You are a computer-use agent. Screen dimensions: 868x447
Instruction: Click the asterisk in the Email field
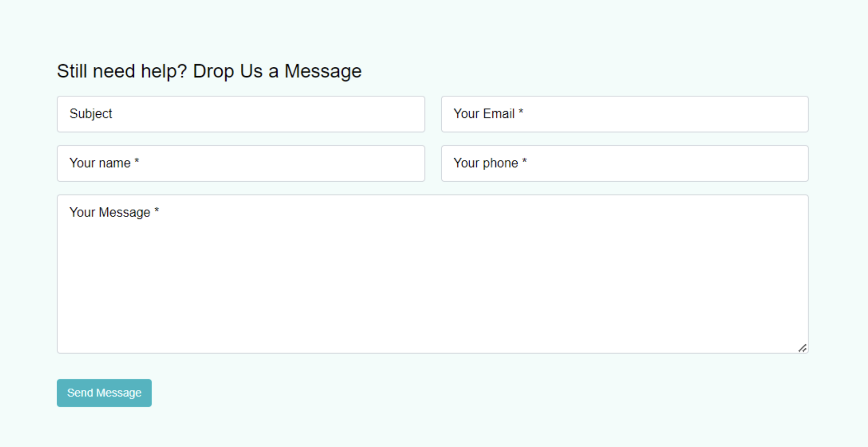click(521, 112)
